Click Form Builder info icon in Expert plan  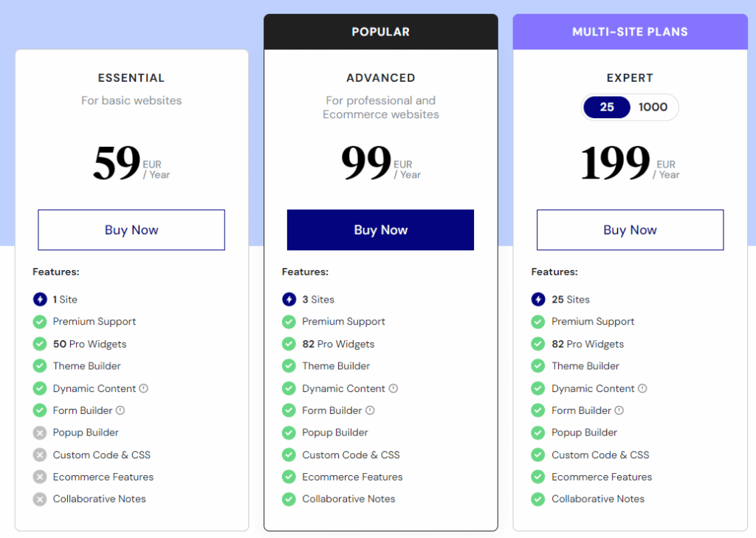coord(619,410)
